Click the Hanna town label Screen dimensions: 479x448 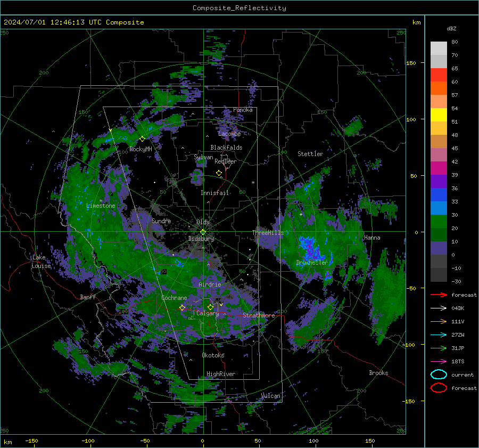[x=372, y=238]
